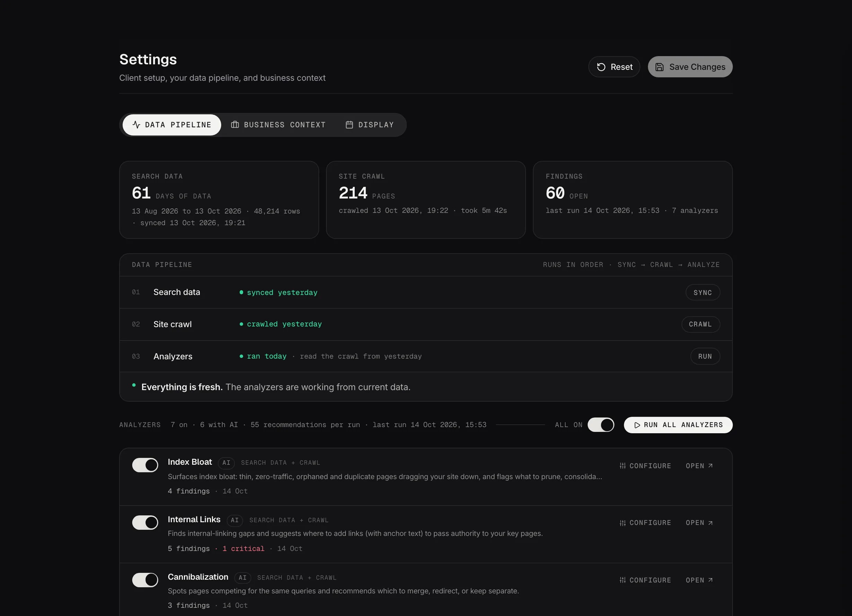
Task: Configure the Internal Links analyzer
Action: tap(645, 523)
